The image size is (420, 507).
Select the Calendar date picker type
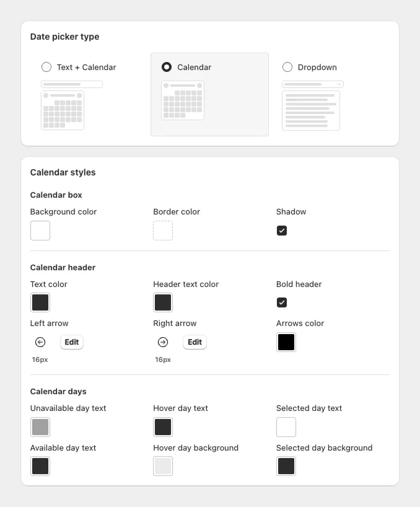click(166, 67)
